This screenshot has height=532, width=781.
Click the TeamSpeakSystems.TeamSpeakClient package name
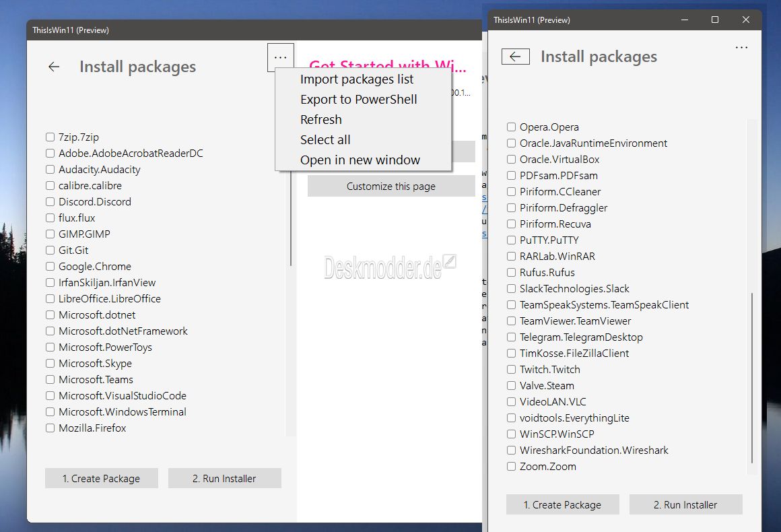click(605, 305)
